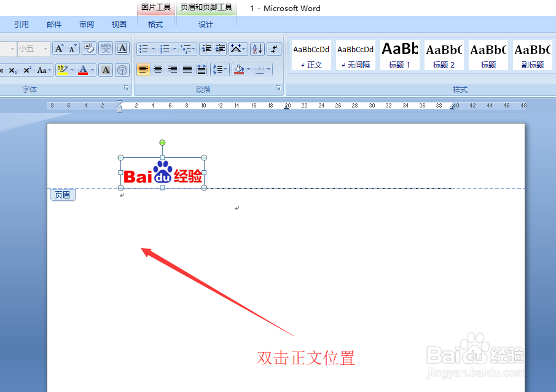Open the font dialog launcher in 字体 group
Image resolution: width=556 pixels, height=392 pixels.
pos(126,88)
